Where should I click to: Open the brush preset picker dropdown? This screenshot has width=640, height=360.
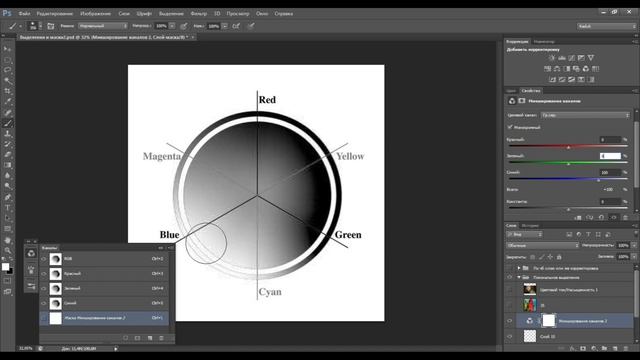click(x=40, y=26)
